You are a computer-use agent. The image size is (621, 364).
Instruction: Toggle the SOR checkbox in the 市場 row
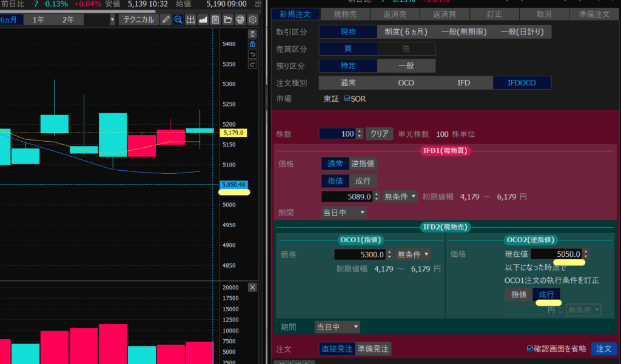pos(347,99)
